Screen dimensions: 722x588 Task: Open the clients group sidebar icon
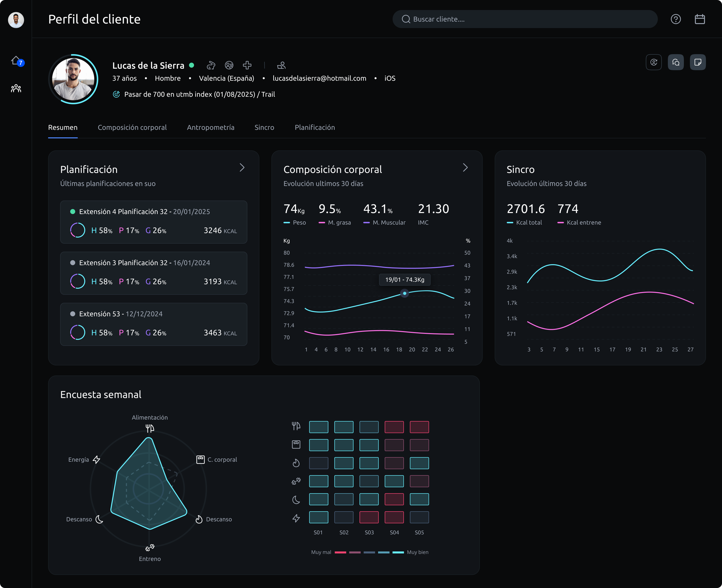tap(16, 89)
